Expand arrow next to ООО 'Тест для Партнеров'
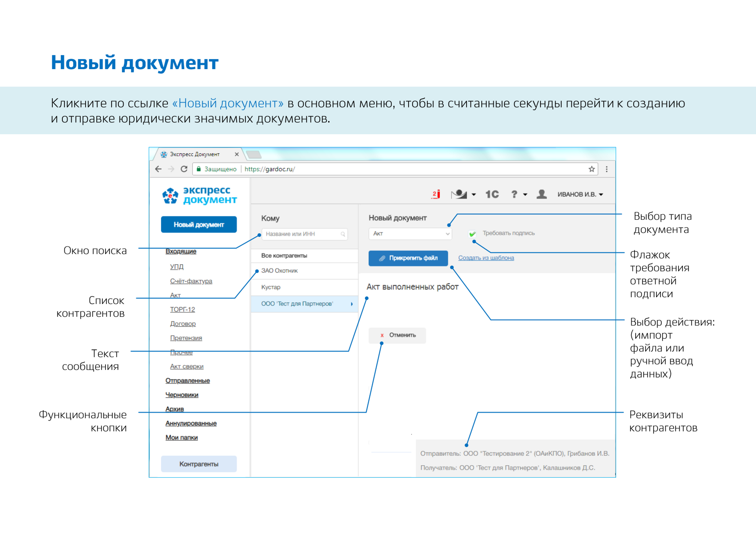 click(352, 304)
